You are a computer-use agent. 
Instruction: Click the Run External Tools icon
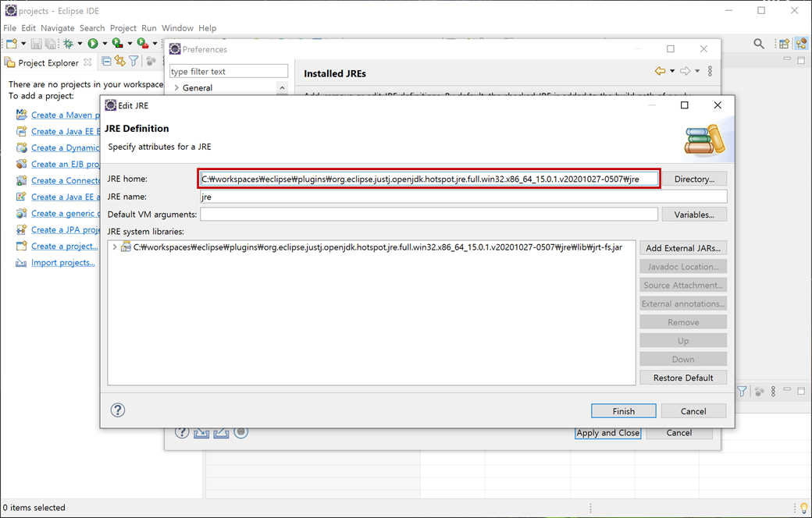[x=143, y=44]
